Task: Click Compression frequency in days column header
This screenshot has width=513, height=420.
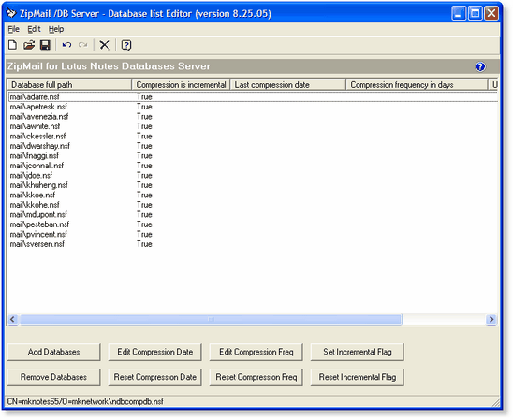Action: (x=417, y=84)
